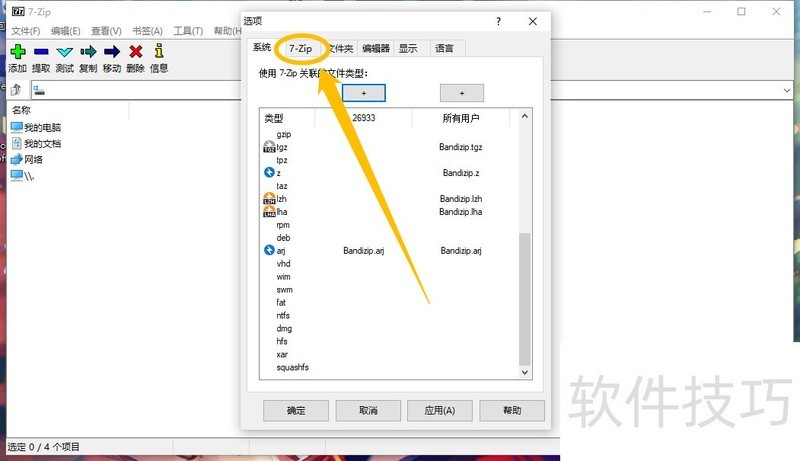Click the Test (测试) checkmark icon
The width and height of the screenshot is (800, 461).
point(65,52)
